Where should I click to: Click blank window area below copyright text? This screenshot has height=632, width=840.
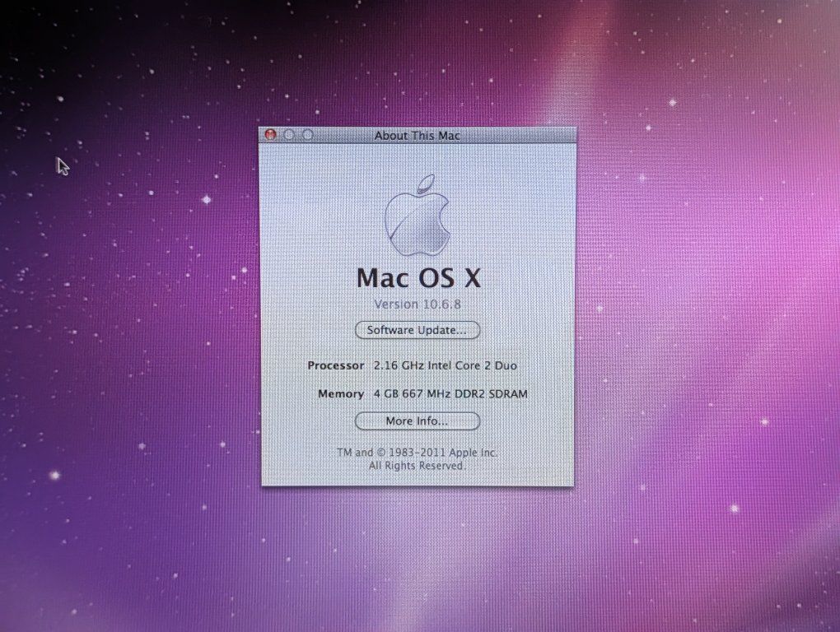click(418, 479)
